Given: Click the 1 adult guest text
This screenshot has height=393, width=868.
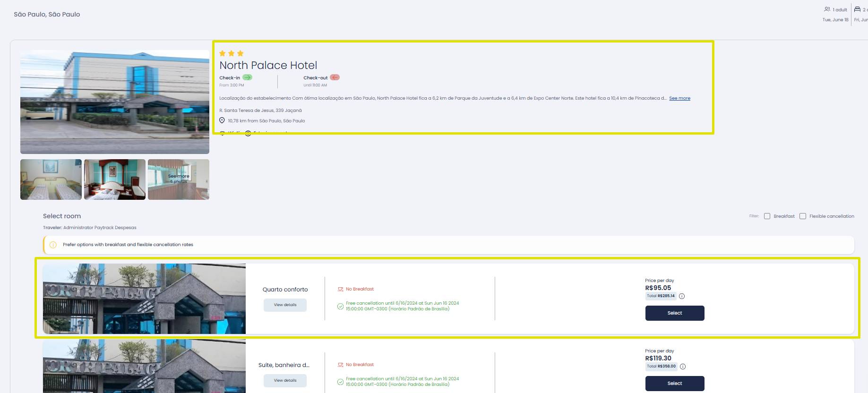Looking at the screenshot, I should 840,9.
